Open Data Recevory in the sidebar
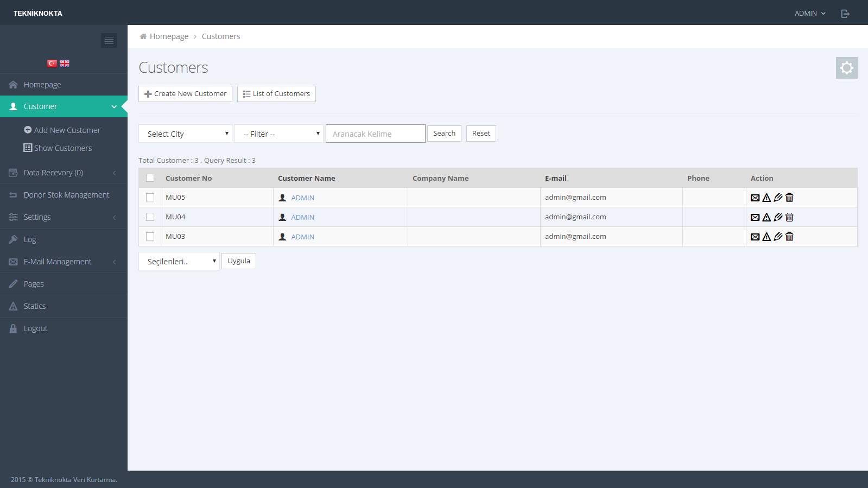 [53, 173]
